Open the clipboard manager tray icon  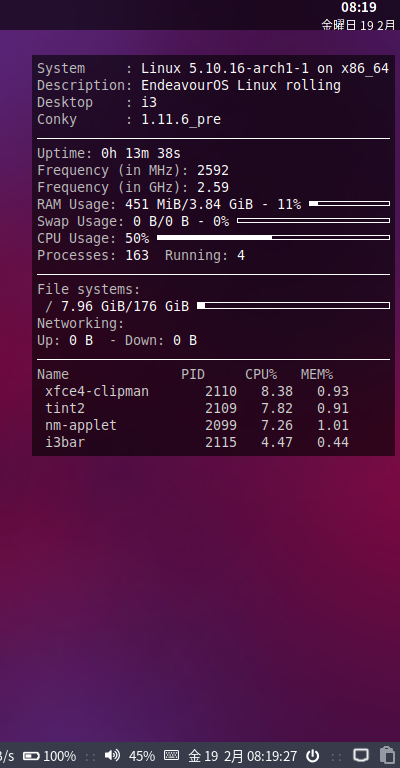[387, 755]
